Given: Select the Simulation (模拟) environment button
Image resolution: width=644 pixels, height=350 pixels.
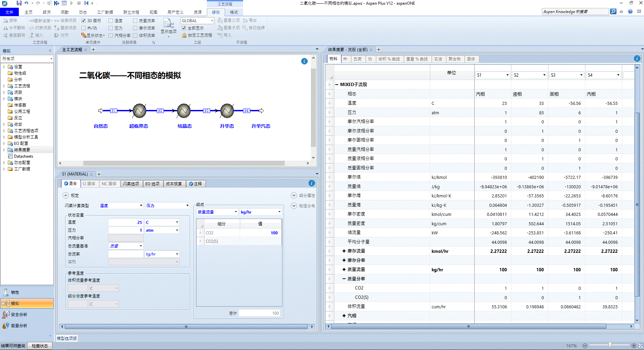Looking at the screenshot, I should 27,304.
